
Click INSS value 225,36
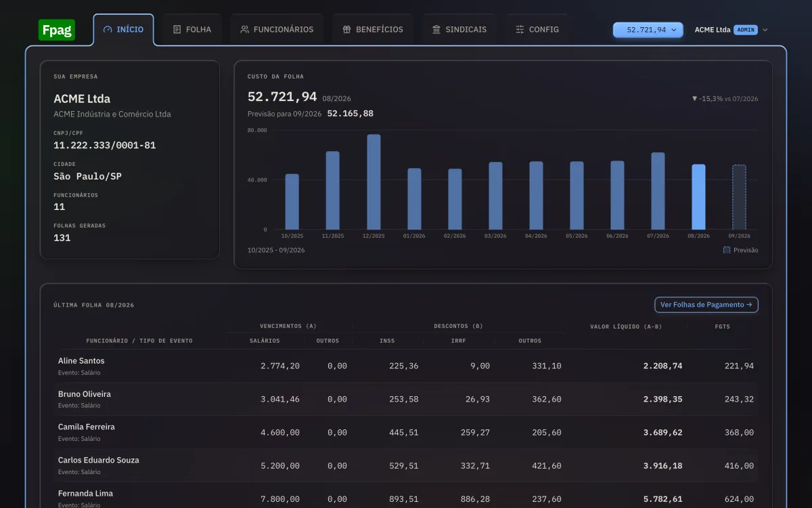tap(404, 366)
